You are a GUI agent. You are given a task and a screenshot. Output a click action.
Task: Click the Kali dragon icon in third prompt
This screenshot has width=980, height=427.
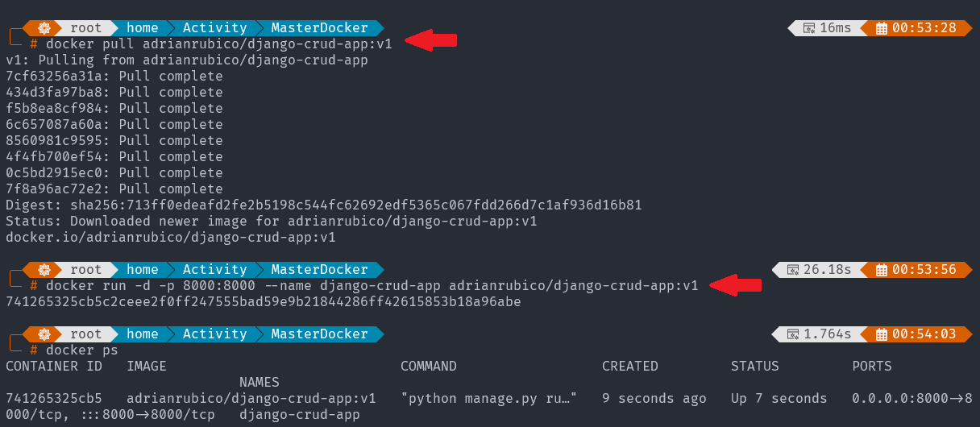(45, 334)
